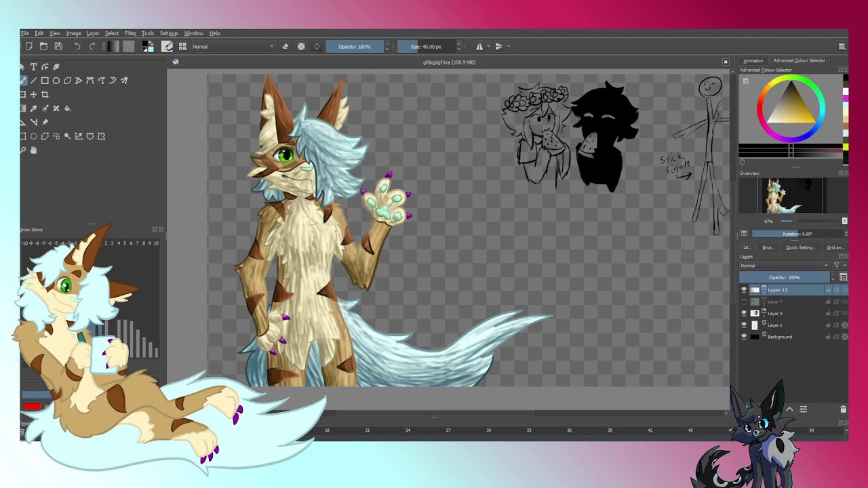Open an existing file icon
This screenshot has width=868, height=488.
point(43,46)
